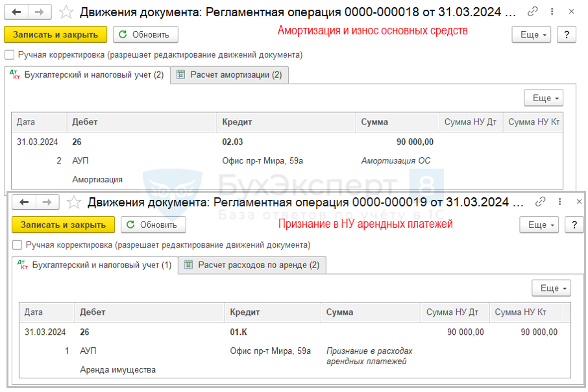This screenshot has width=588, height=392.
Task: Open help via question mark in lower window
Action: point(574,225)
